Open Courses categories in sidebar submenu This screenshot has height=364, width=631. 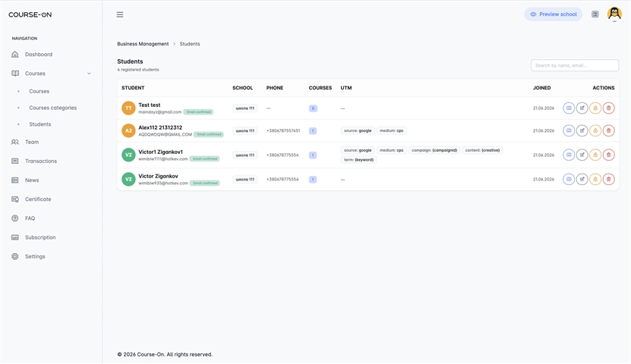click(52, 108)
